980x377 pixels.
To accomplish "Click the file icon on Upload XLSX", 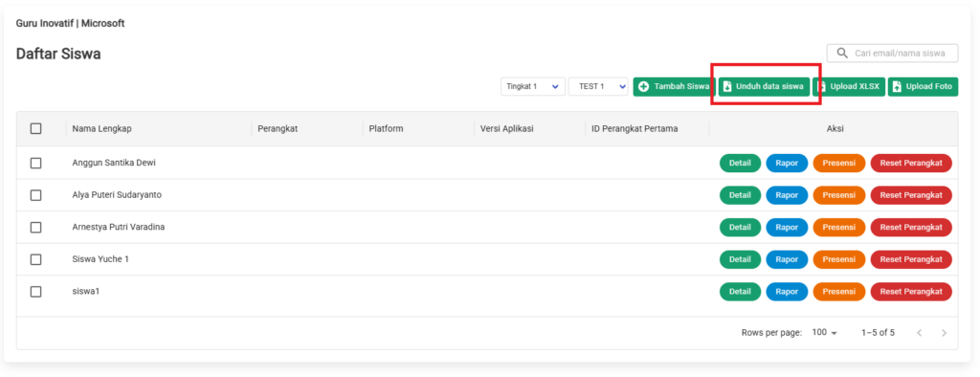I will [x=822, y=87].
